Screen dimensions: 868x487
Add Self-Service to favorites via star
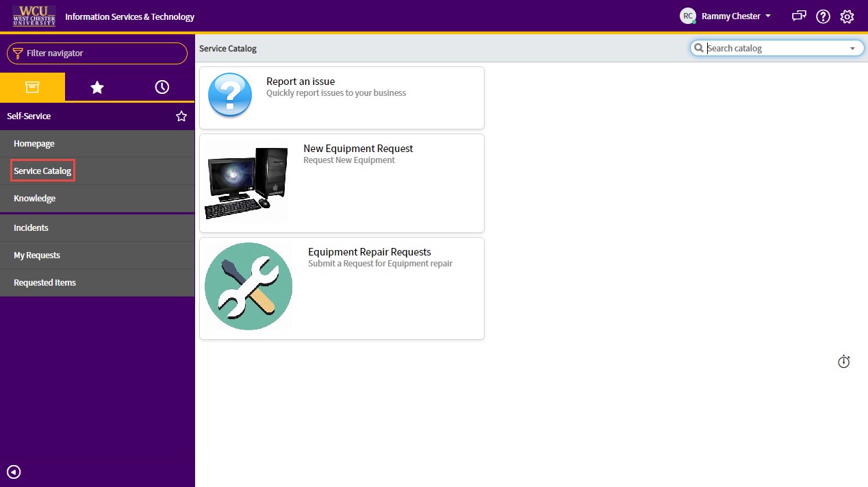click(x=181, y=116)
